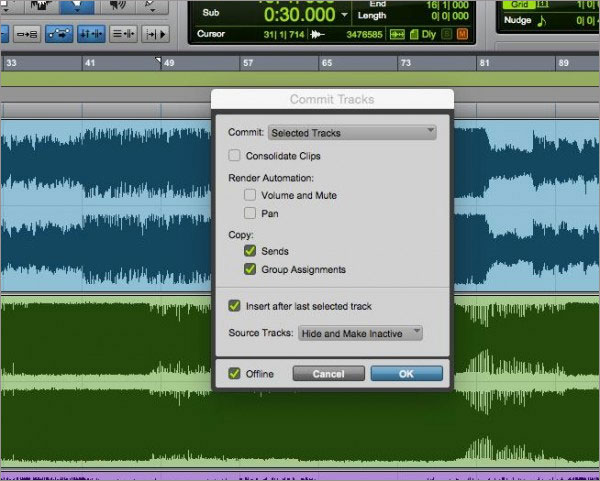Open the Source Tracks dropdown
Viewport: 600px width, 481px height.
tap(359, 333)
